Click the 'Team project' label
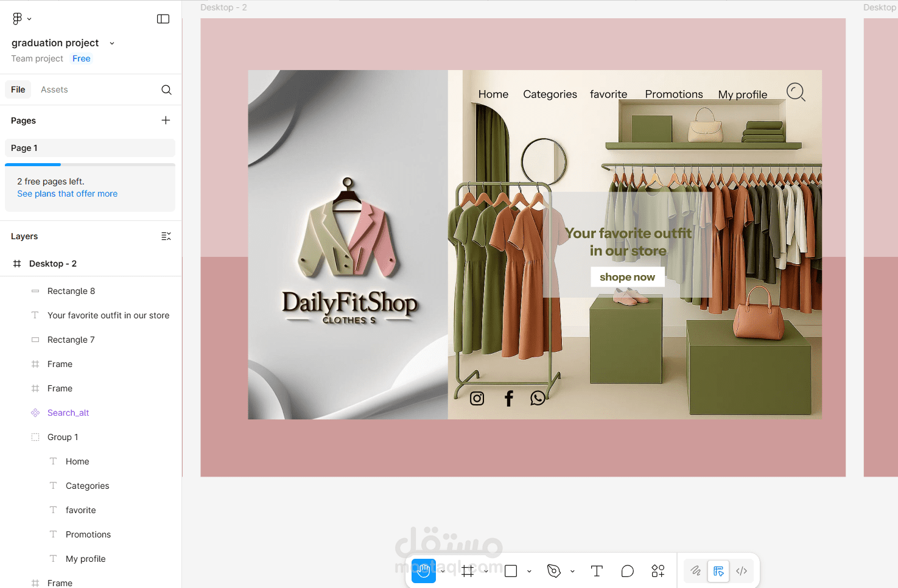The image size is (898, 588). [x=37, y=58]
